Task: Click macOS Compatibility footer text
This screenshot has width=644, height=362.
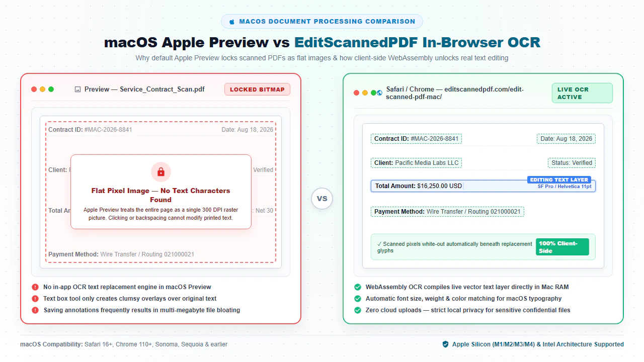Action: 124,344
